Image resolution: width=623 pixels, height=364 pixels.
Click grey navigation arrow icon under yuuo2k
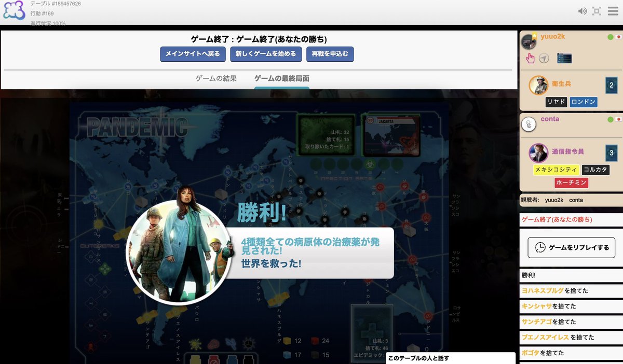point(544,58)
